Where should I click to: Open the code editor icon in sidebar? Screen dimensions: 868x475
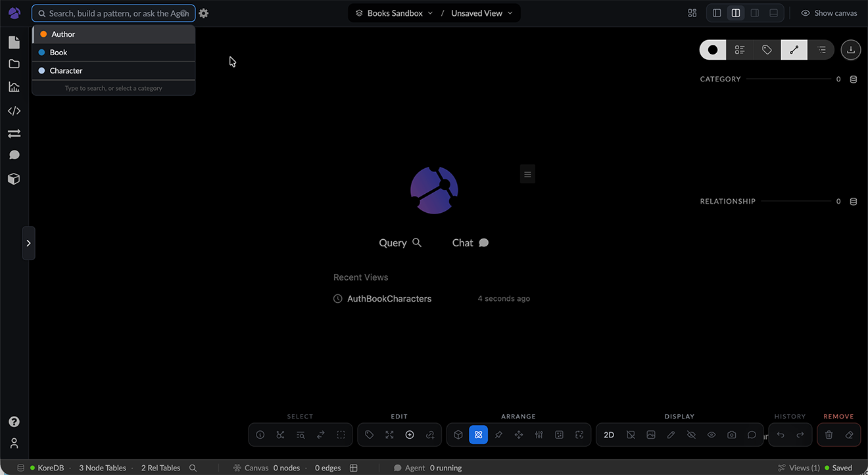pyautogui.click(x=14, y=111)
